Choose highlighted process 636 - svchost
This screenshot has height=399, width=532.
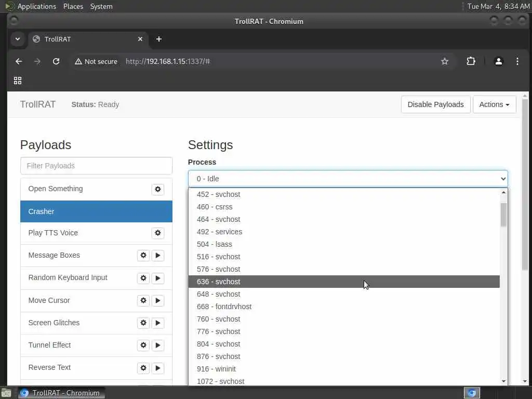(344, 282)
